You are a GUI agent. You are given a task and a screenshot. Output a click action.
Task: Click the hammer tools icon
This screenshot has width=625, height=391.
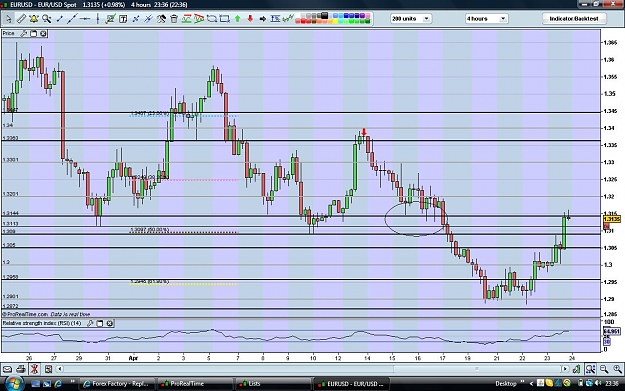tap(161, 19)
